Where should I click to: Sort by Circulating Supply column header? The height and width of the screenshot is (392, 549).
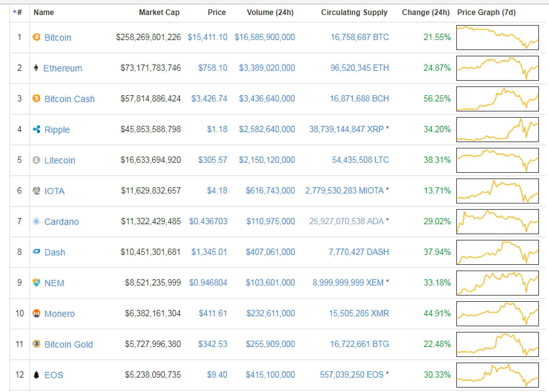(x=354, y=13)
